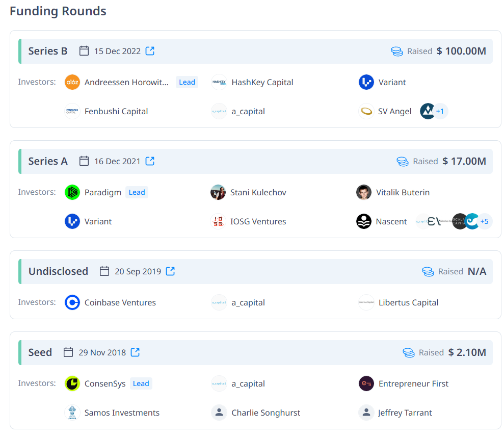Image resolution: width=504 pixels, height=437 pixels.
Task: Expand the +5 more investors in Series A
Action: point(485,221)
